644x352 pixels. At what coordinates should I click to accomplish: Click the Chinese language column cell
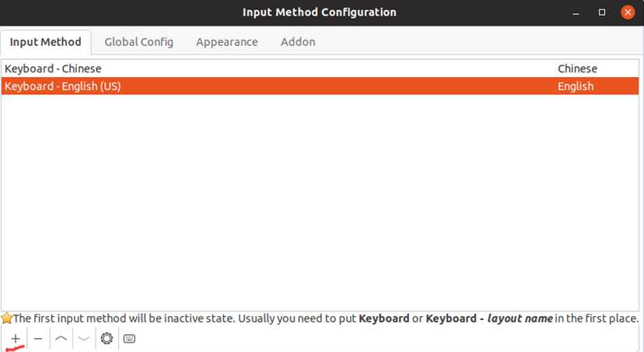577,69
